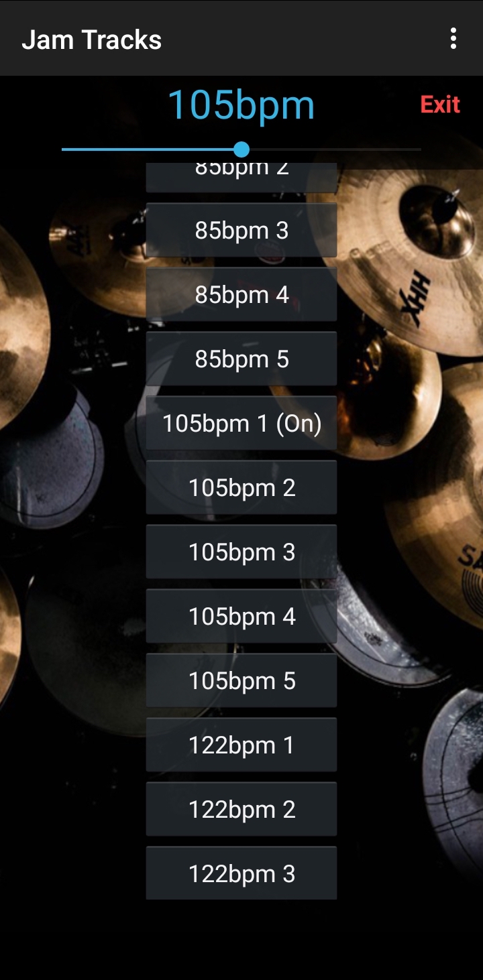
Task: Click the Jam Tracks title
Action: 92,40
